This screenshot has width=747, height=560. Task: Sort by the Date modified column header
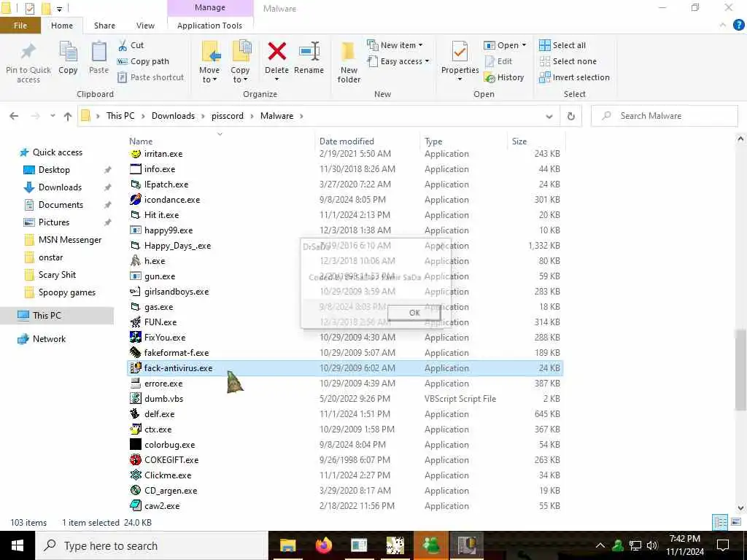(347, 141)
